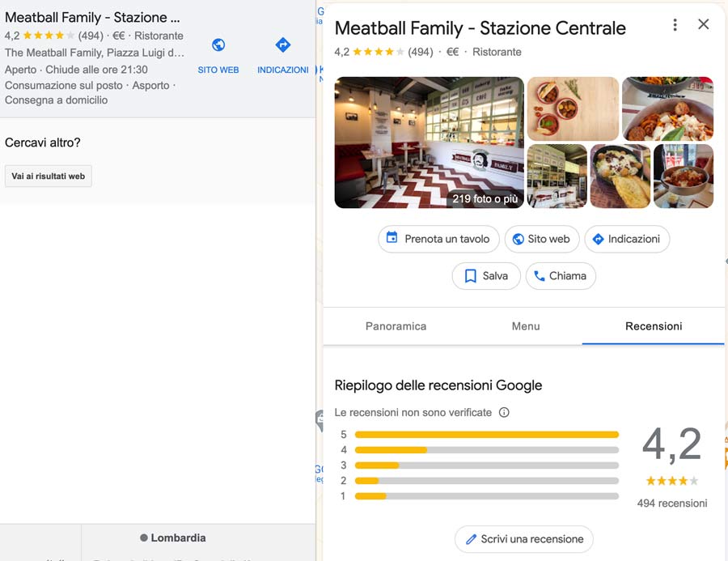
Task: Click the Indicazioni button in details panel
Action: point(627,239)
